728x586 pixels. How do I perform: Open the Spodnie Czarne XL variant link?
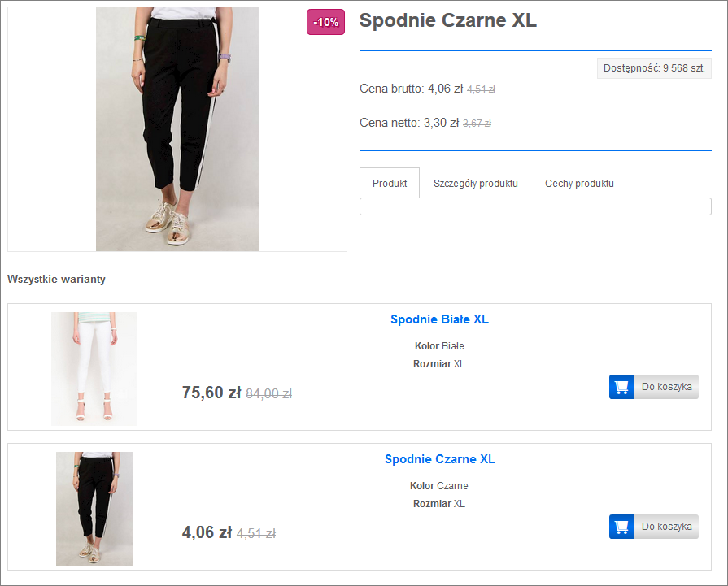tap(439, 459)
